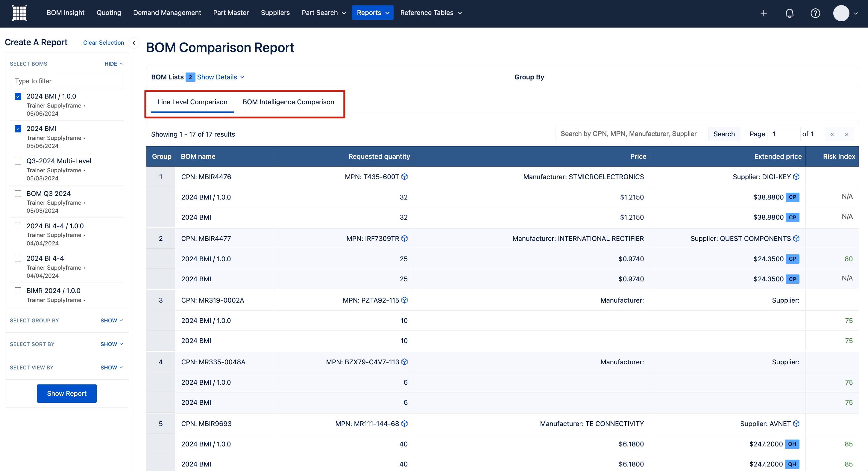Click the CP badge in 2024 BMI / 1.0.0 $38.8800 row
This screenshot has height=471, width=868.
pyautogui.click(x=793, y=197)
